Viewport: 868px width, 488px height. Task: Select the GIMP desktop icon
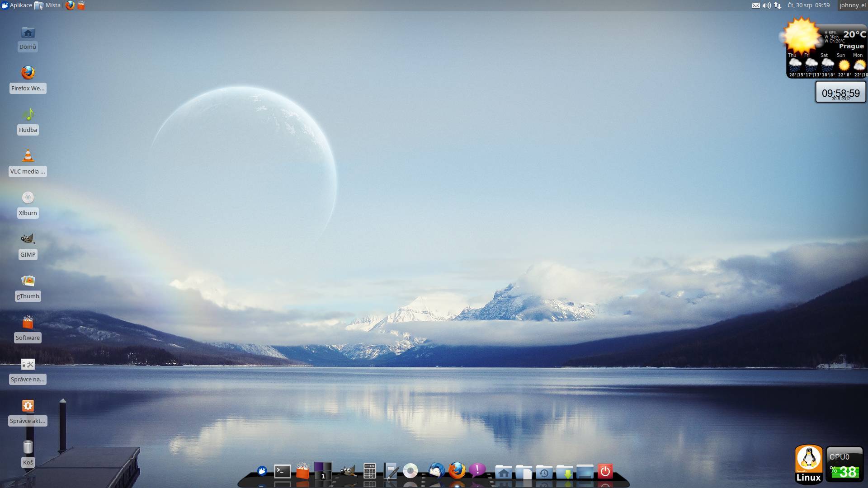[28, 246]
